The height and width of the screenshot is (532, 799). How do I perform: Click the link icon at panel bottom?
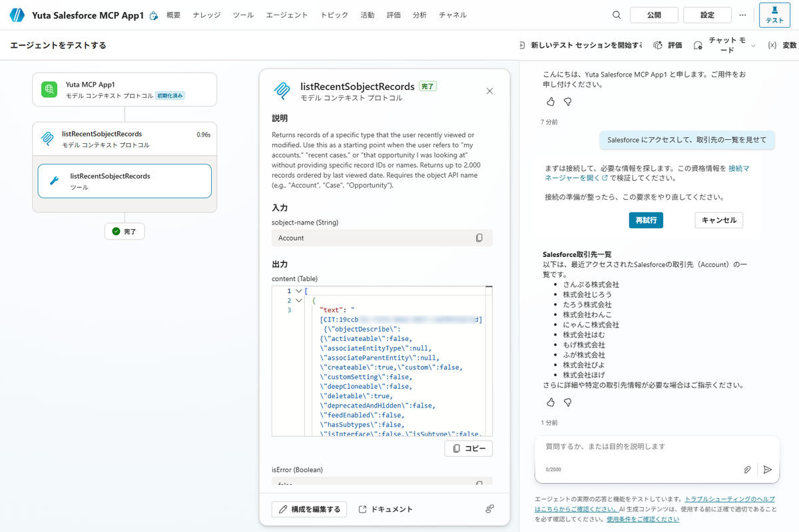point(489,509)
